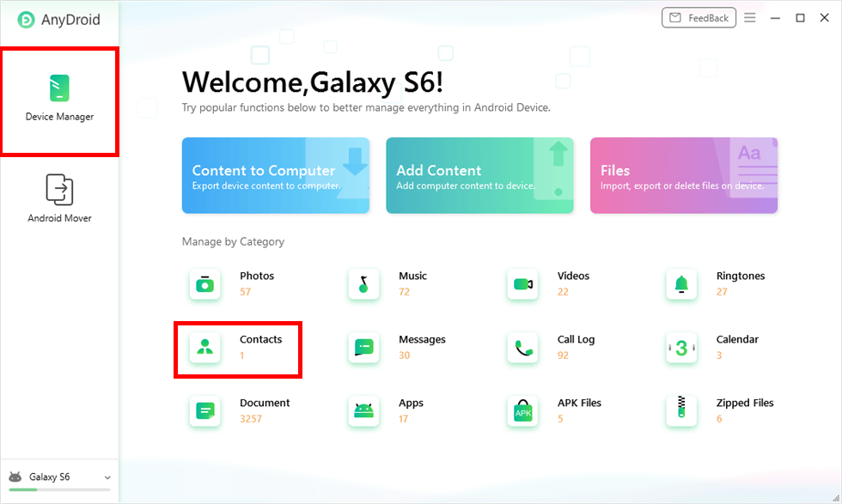Select the Content to Computer card
Image resolution: width=842 pixels, height=504 pixels.
tap(276, 175)
